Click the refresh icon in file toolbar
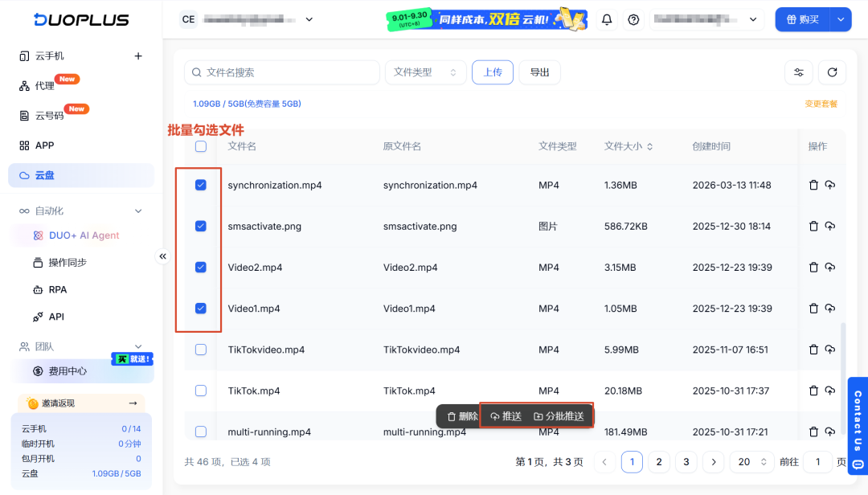The image size is (868, 495). (x=832, y=72)
